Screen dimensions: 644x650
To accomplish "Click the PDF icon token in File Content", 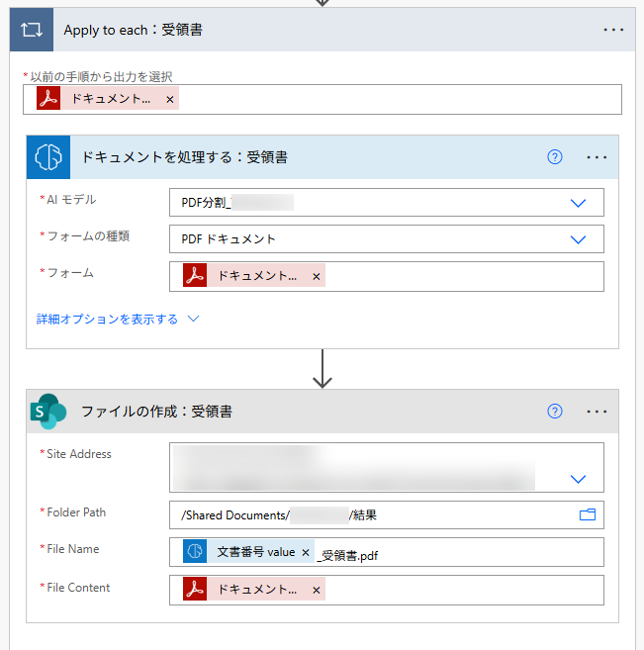I will (x=195, y=589).
